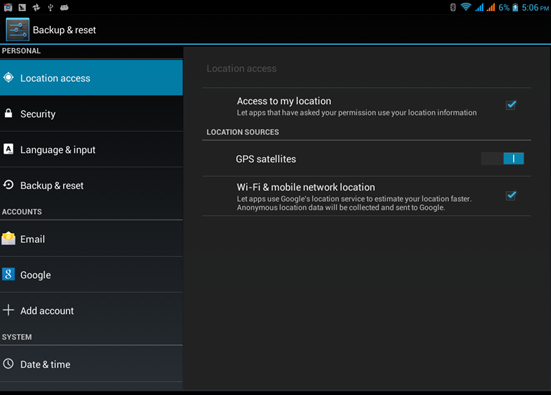Tap 'Anonymous location data will be collected' description
551x395 pixels.
tap(341, 208)
